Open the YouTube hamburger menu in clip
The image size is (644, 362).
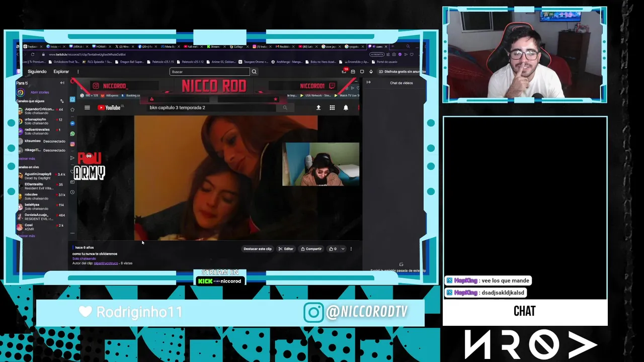pos(87,108)
